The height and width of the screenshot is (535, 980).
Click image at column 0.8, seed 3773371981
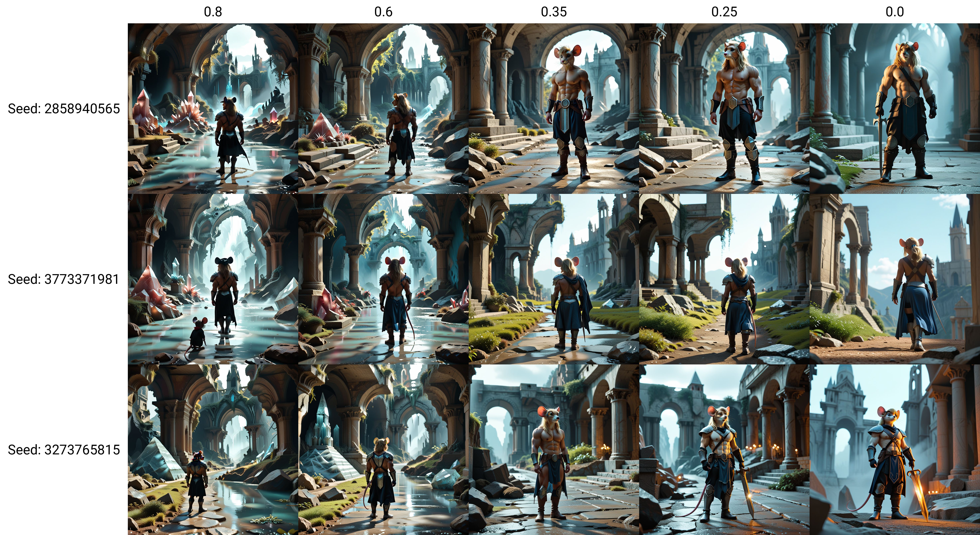tap(213, 279)
